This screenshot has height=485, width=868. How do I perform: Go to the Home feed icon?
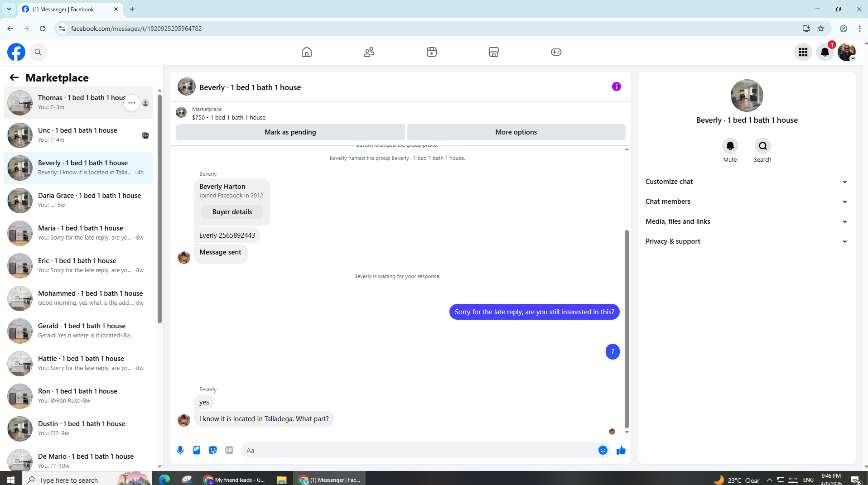[x=307, y=52]
